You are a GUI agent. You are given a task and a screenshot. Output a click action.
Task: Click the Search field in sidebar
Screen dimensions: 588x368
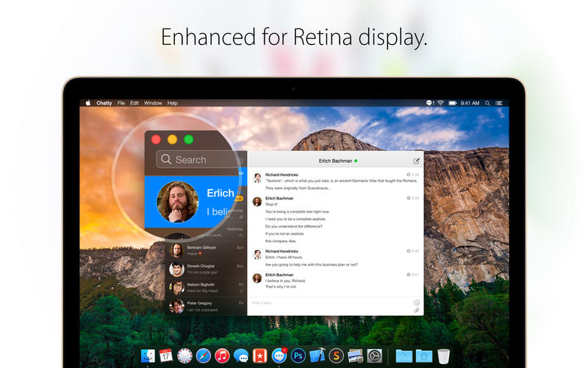(198, 159)
